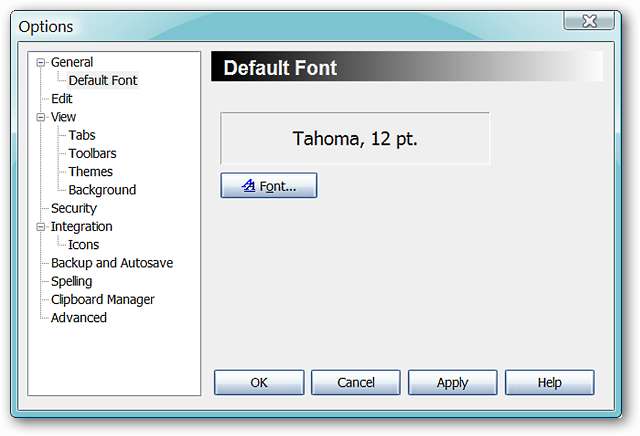Screen dimensions: 640x436
Task: Select Background under View
Action: tap(102, 190)
